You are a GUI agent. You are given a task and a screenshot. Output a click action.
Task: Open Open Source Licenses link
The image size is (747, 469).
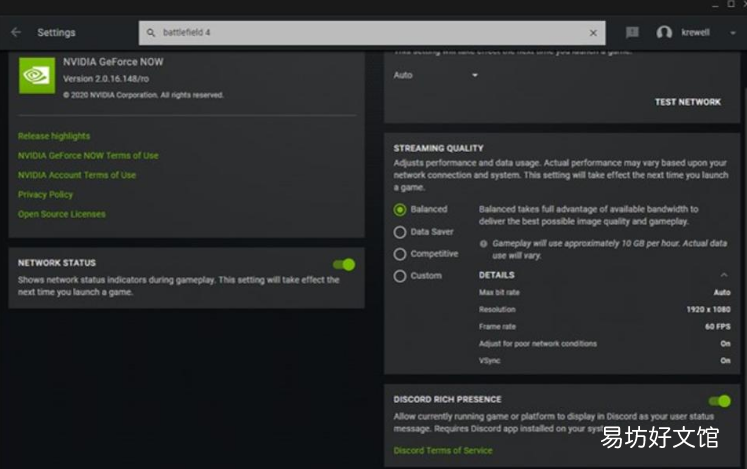tap(61, 214)
